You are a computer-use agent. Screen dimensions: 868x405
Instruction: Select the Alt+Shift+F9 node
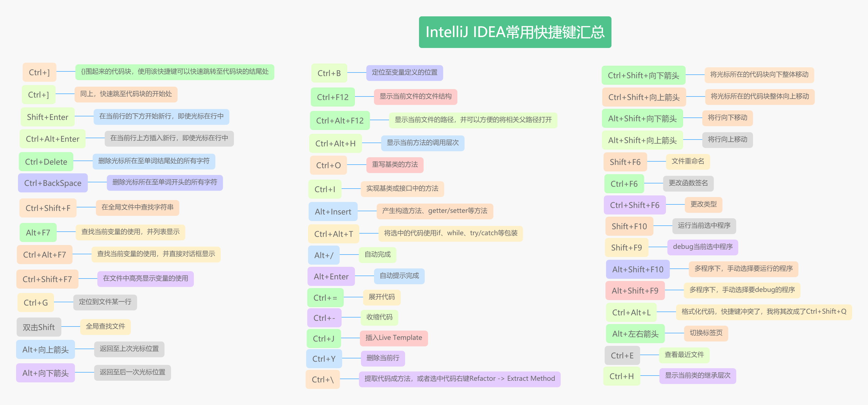(635, 291)
